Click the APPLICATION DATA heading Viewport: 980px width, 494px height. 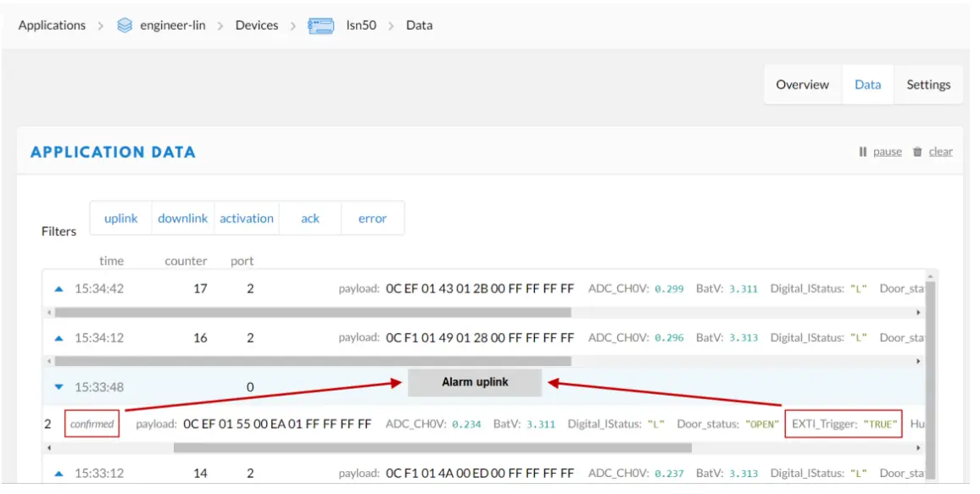[113, 152]
